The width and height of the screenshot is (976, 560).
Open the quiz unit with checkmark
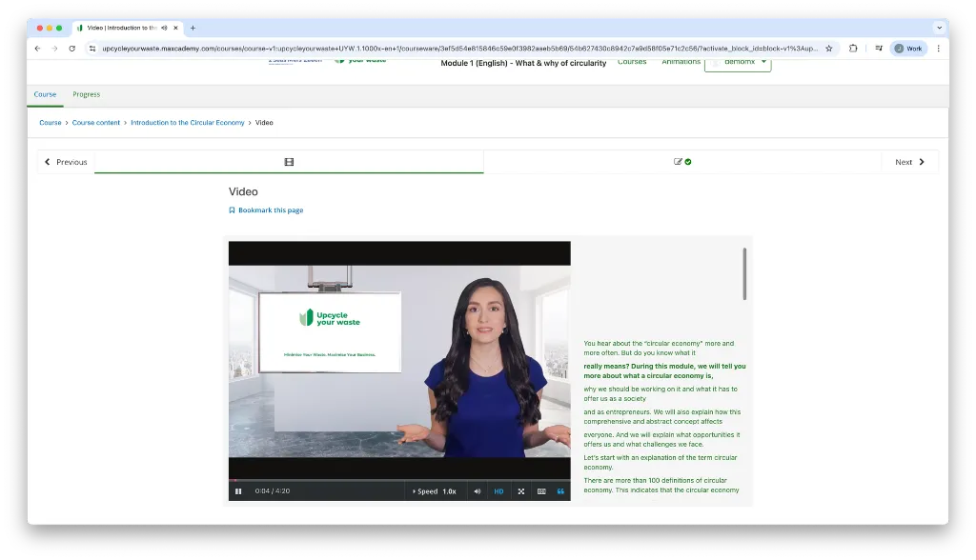tap(682, 162)
